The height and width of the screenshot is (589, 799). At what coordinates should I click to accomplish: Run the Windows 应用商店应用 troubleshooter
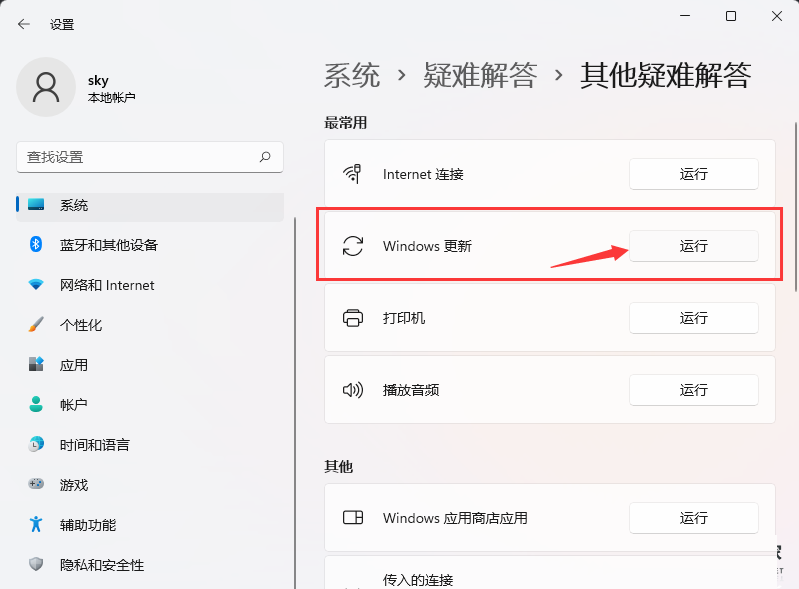pos(694,518)
